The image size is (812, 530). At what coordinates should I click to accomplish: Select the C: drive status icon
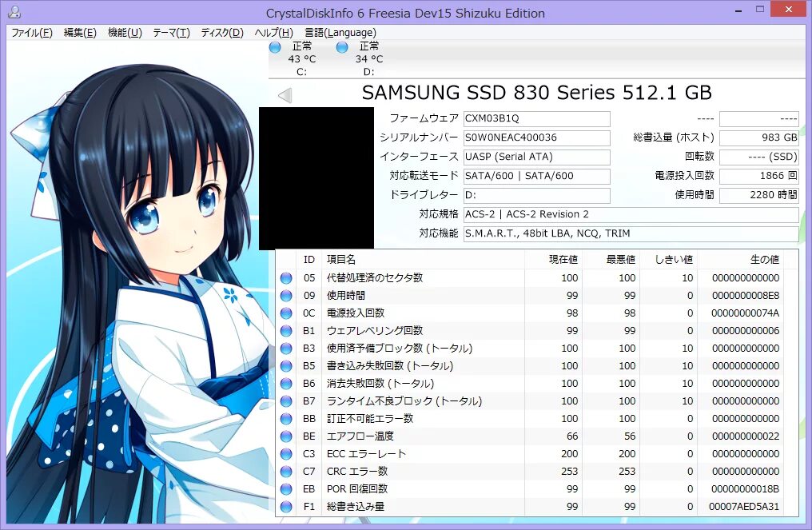275,47
